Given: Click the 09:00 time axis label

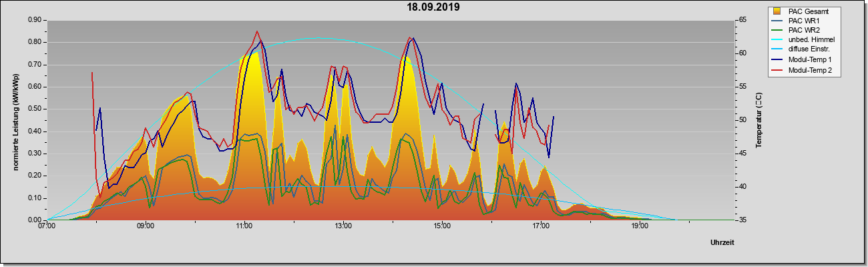Looking at the screenshot, I should click(x=146, y=226).
